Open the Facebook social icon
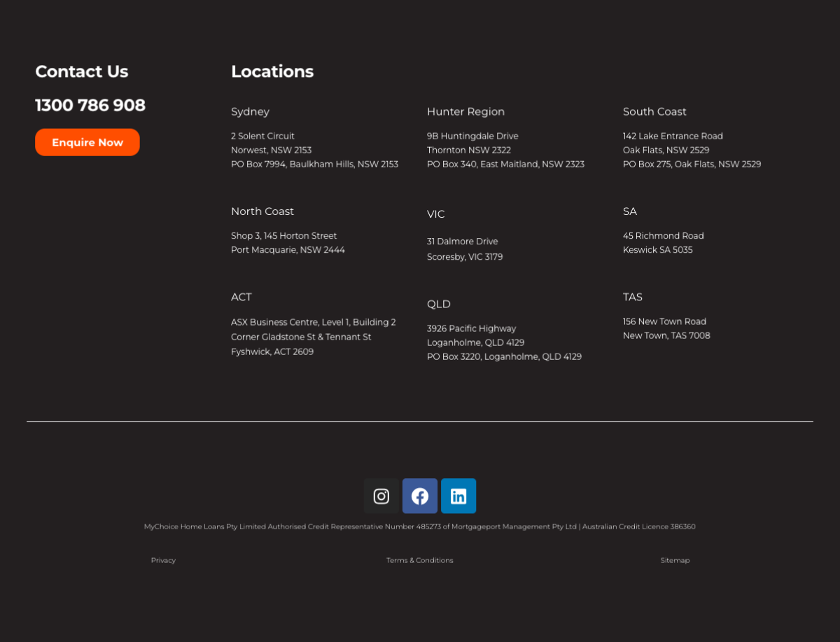Screen dimensions: 840x642 tap(420, 496)
